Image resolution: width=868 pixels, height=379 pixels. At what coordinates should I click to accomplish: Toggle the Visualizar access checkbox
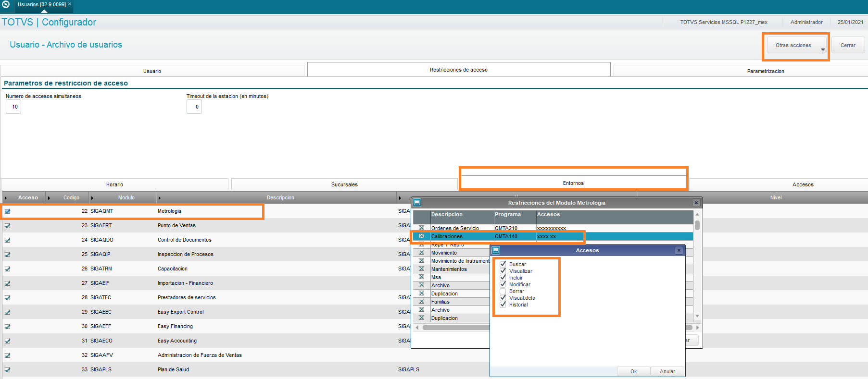point(503,271)
